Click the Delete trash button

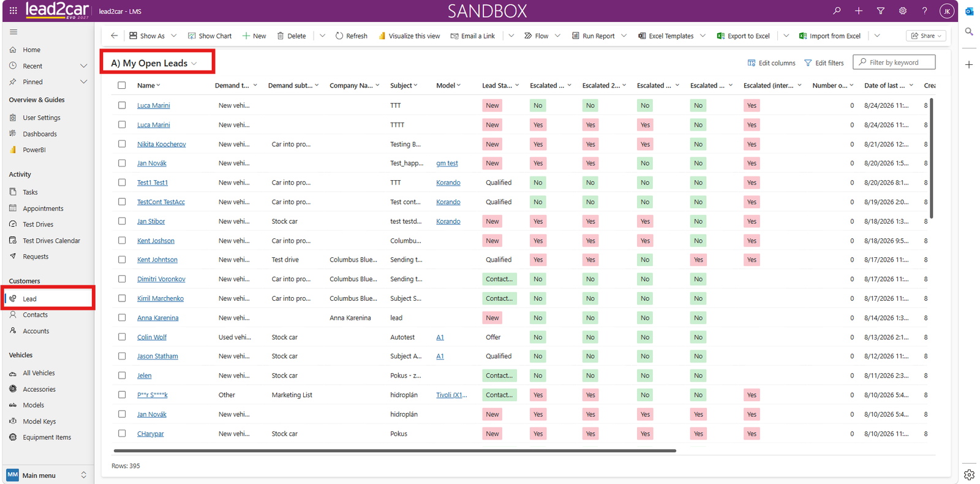click(292, 36)
